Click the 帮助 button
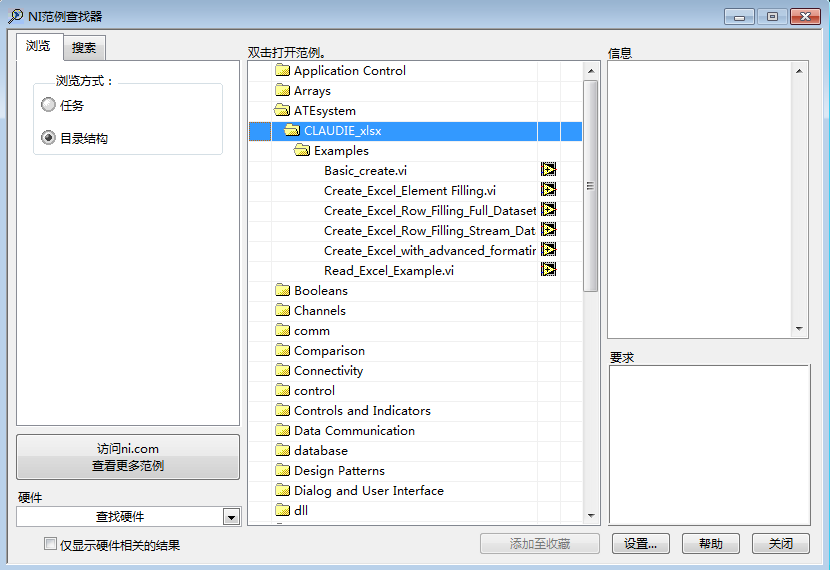Viewport: 830px width, 570px height. (x=710, y=544)
